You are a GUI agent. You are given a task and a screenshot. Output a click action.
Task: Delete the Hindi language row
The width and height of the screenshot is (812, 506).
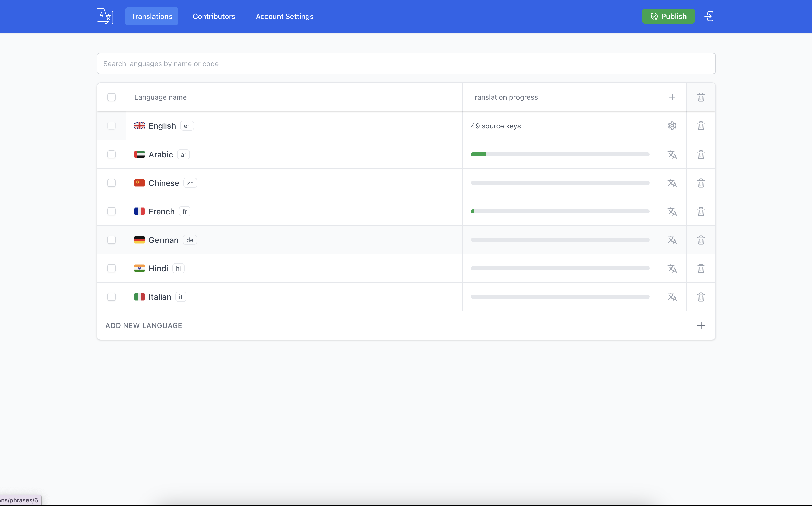(x=701, y=269)
